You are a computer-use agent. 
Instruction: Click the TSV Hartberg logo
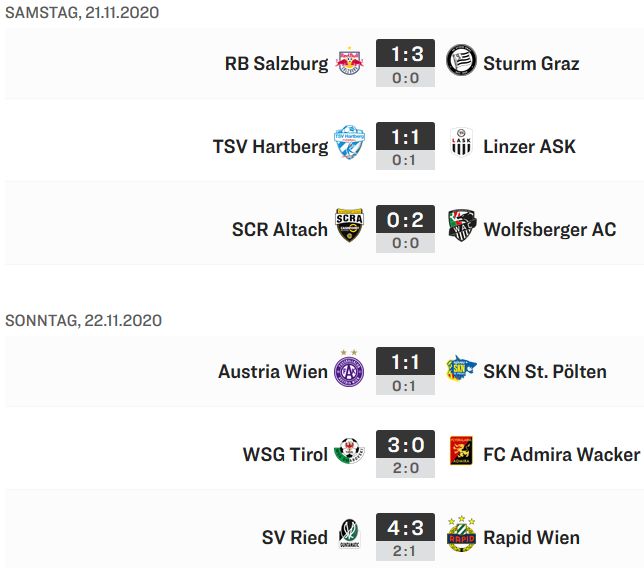pyautogui.click(x=350, y=145)
